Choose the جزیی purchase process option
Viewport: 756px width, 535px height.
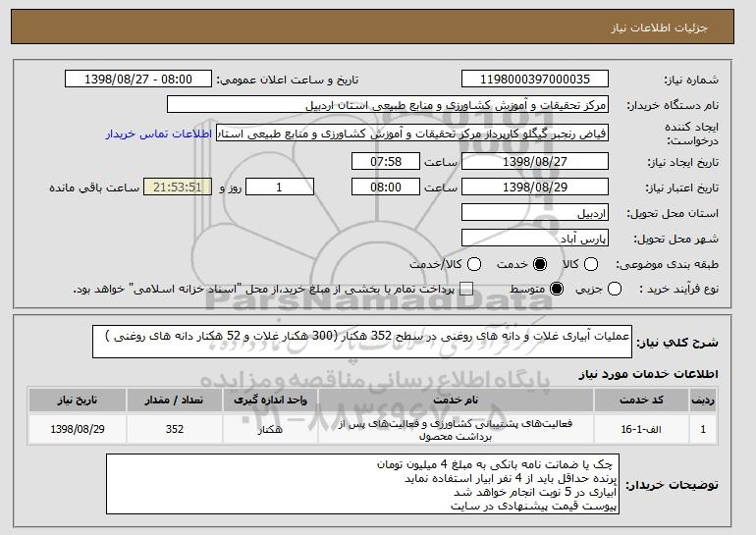pyautogui.click(x=615, y=289)
